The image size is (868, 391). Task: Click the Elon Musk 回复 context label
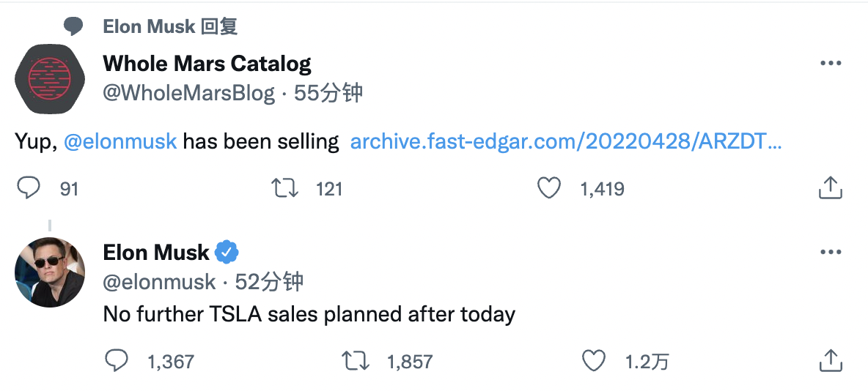170,27
